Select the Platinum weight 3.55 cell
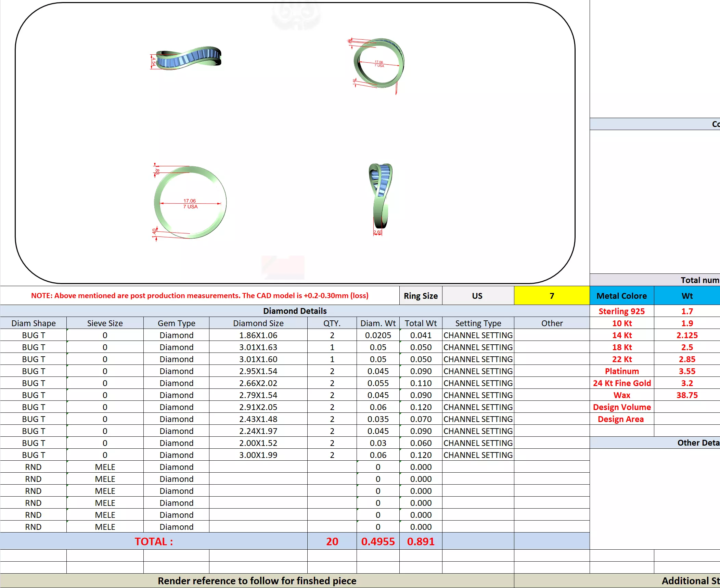 click(x=686, y=371)
